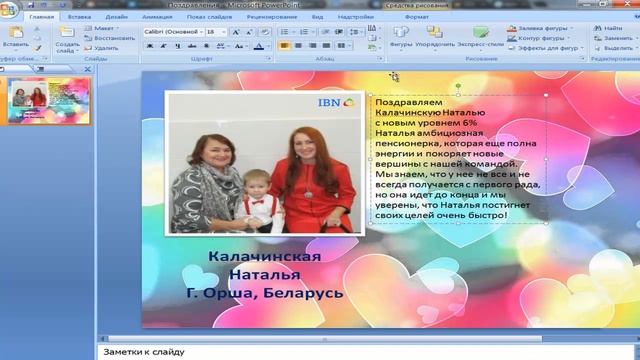
Task: Open align text vertically options icon
Action: (x=372, y=38)
